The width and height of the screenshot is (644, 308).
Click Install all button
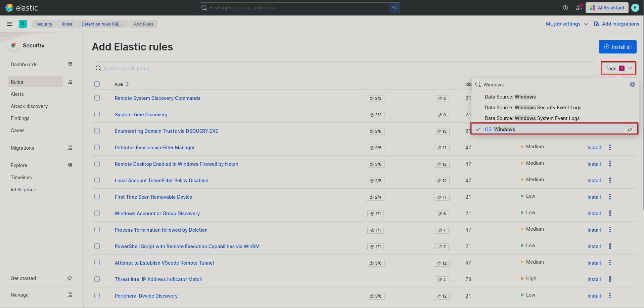pyautogui.click(x=618, y=47)
